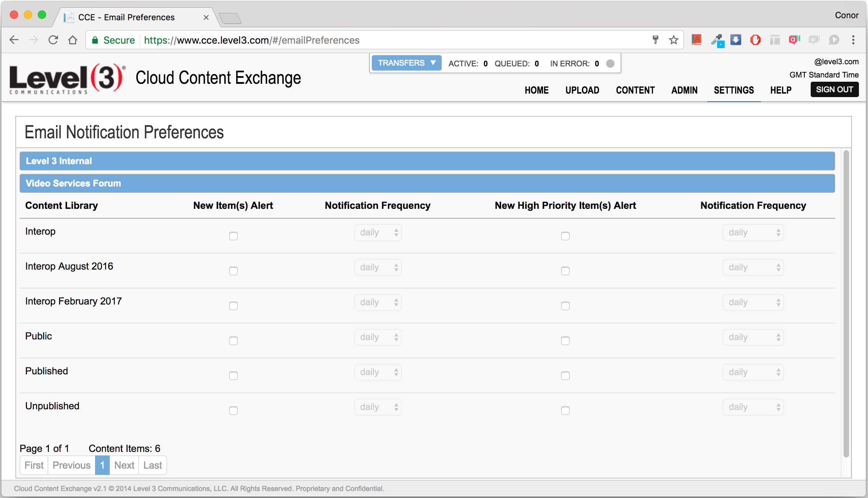Enable High Priority Alert for Published
868x498 pixels.
pyautogui.click(x=565, y=376)
